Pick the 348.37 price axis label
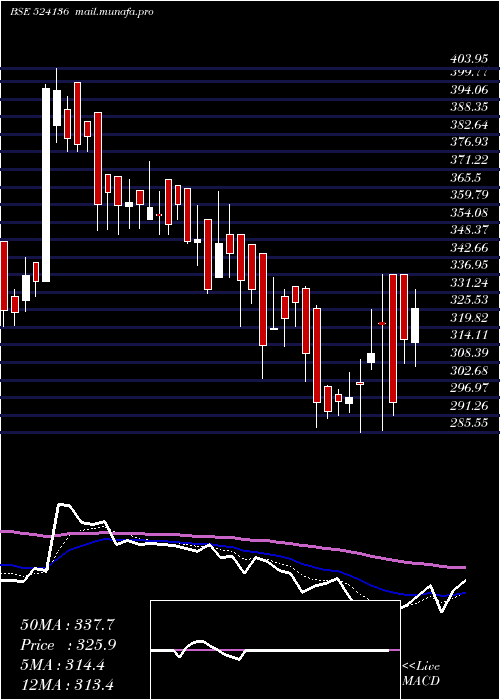 pyautogui.click(x=468, y=230)
